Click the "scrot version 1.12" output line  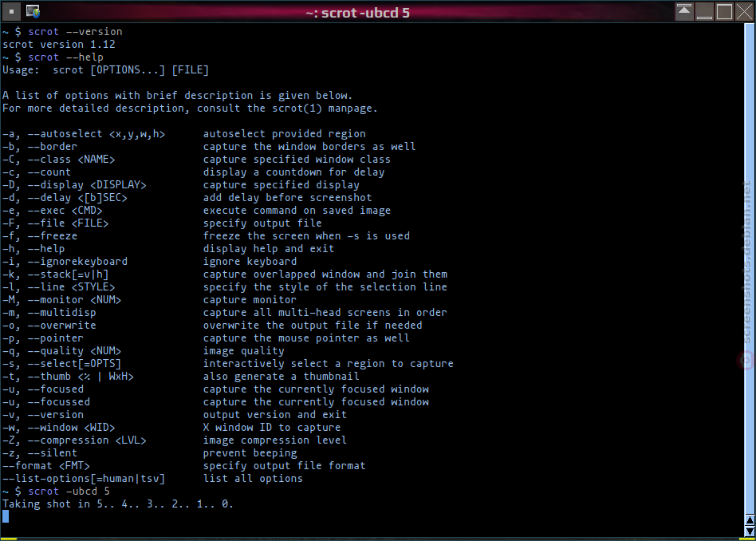coord(59,45)
